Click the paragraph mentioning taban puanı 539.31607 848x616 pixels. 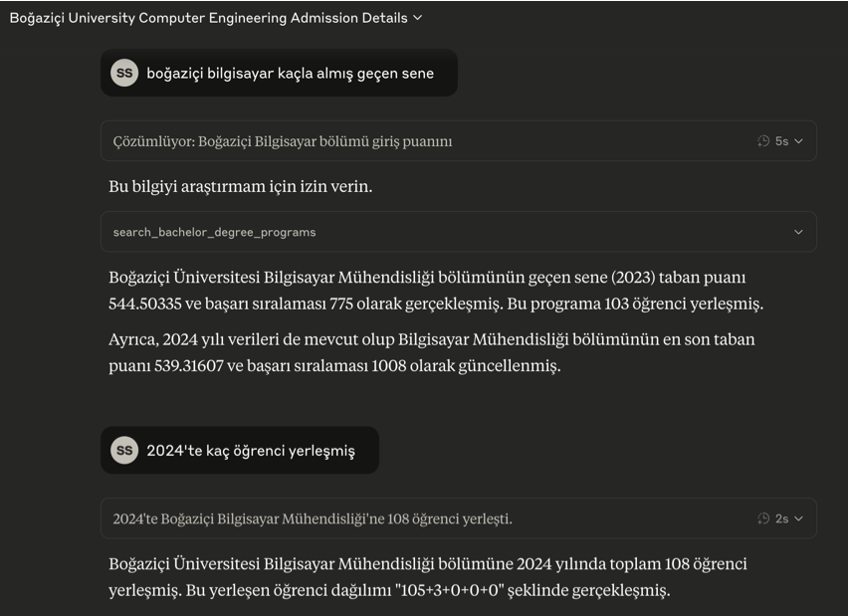[432, 352]
